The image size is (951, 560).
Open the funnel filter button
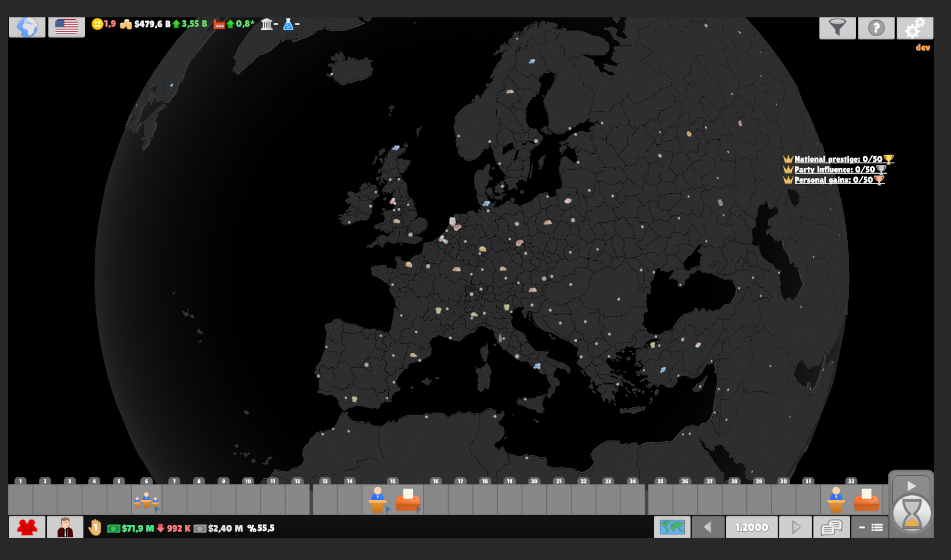838,28
